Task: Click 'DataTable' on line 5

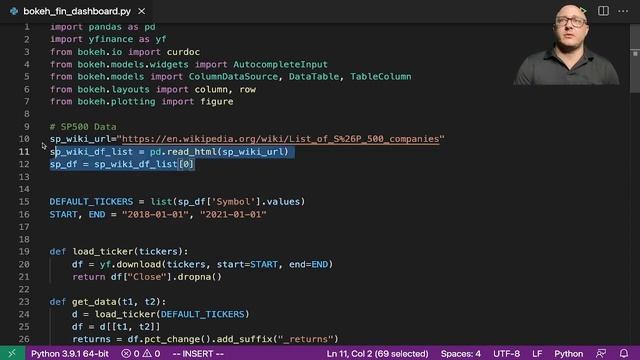Action: (x=314, y=77)
